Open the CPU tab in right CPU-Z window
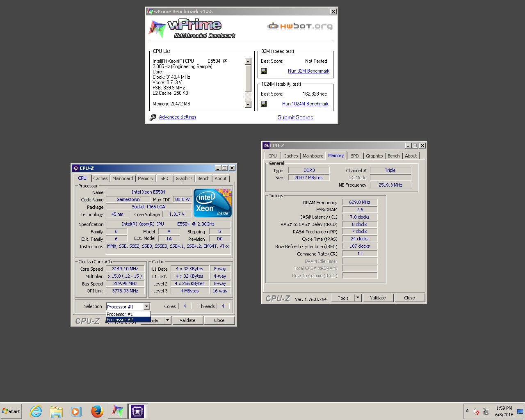The width and height of the screenshot is (525, 420). 272,156
